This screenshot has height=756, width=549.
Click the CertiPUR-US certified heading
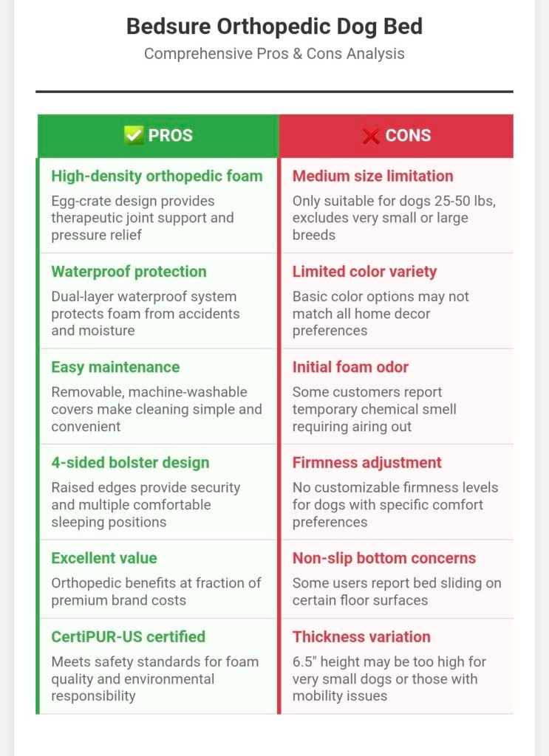coord(129,636)
